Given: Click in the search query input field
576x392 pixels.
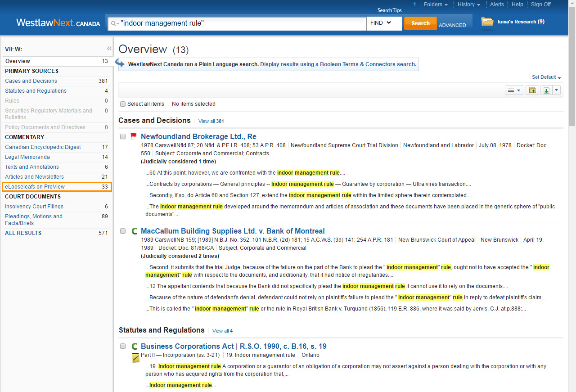Looking at the screenshot, I should pyautogui.click(x=242, y=23).
